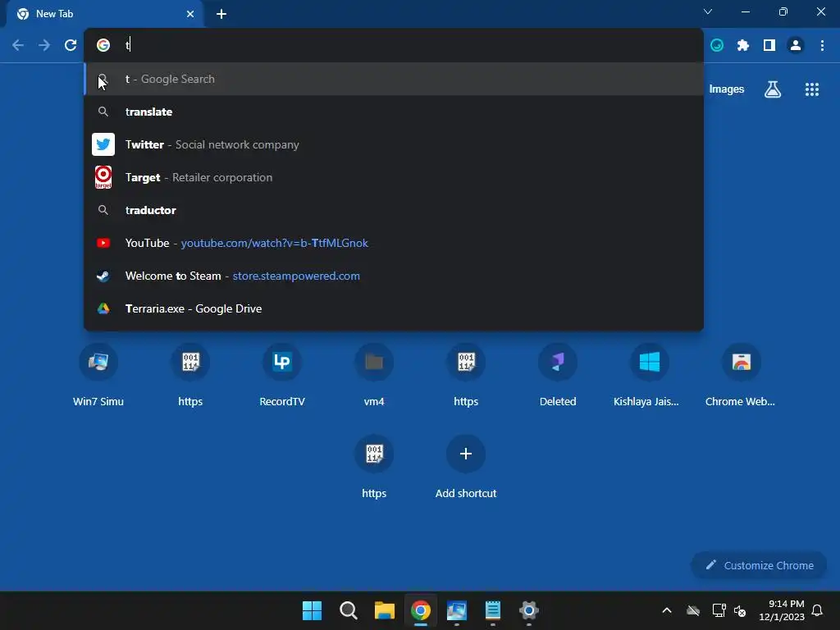Click the Google Drive icon
The width and height of the screenshot is (840, 630).
pos(103,308)
